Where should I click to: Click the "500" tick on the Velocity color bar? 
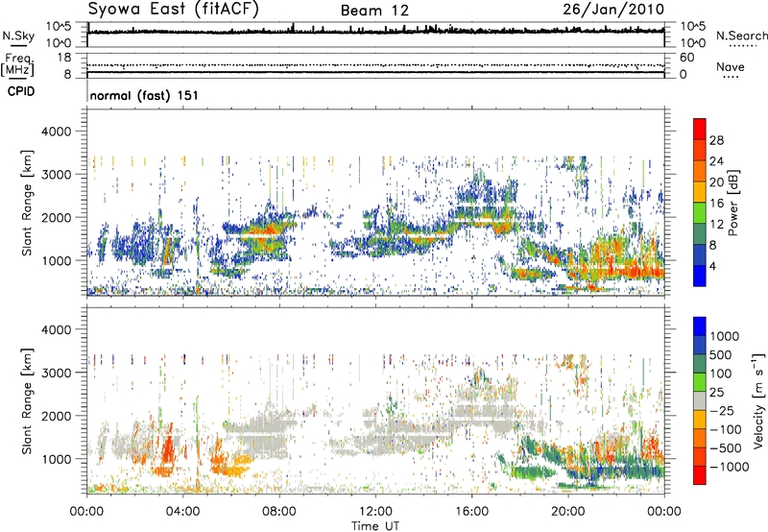pos(721,354)
